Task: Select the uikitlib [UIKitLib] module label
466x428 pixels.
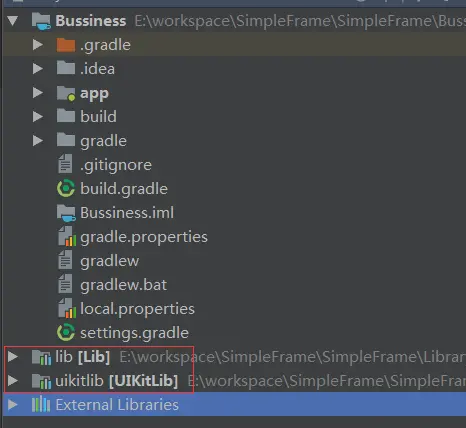Action: click(117, 381)
